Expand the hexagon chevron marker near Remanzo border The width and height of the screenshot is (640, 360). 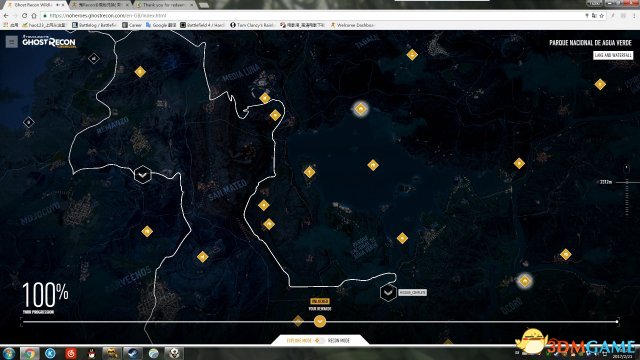[x=142, y=175]
